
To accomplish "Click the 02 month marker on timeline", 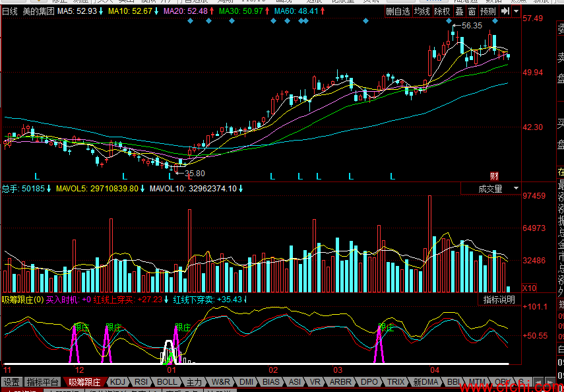I will coord(273,370).
